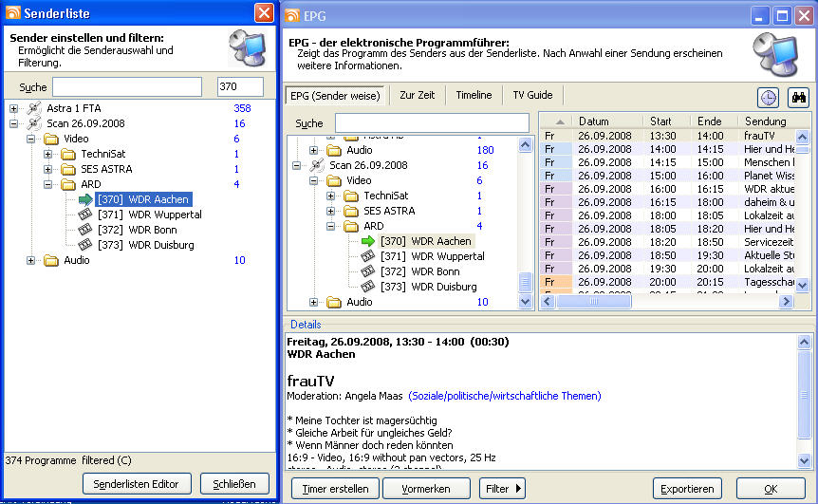Expand the Audio folder in Senderliste
This screenshot has width=818, height=504.
(31, 260)
